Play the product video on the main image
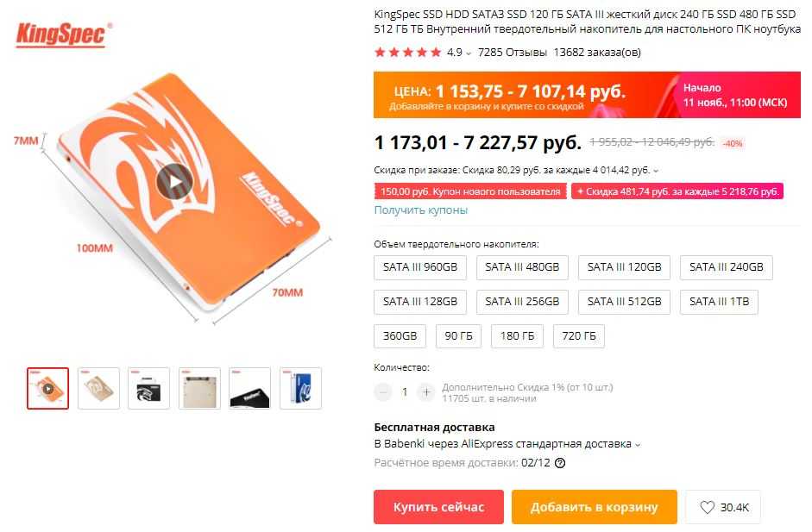 tap(174, 181)
